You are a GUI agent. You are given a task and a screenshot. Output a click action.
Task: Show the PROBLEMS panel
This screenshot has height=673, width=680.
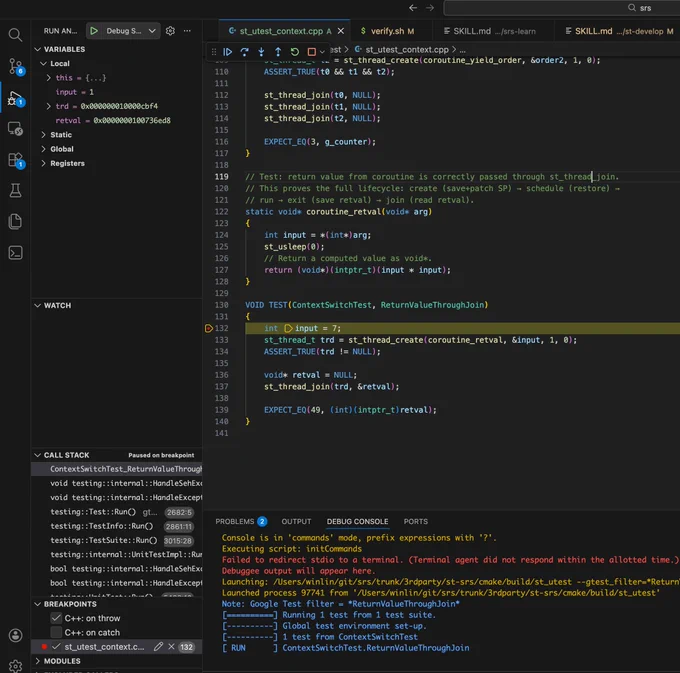pyautogui.click(x=241, y=521)
